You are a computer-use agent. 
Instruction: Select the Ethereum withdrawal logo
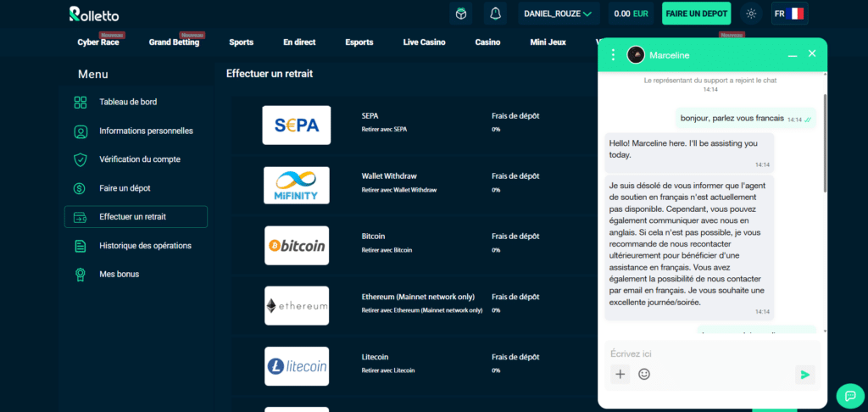(297, 306)
